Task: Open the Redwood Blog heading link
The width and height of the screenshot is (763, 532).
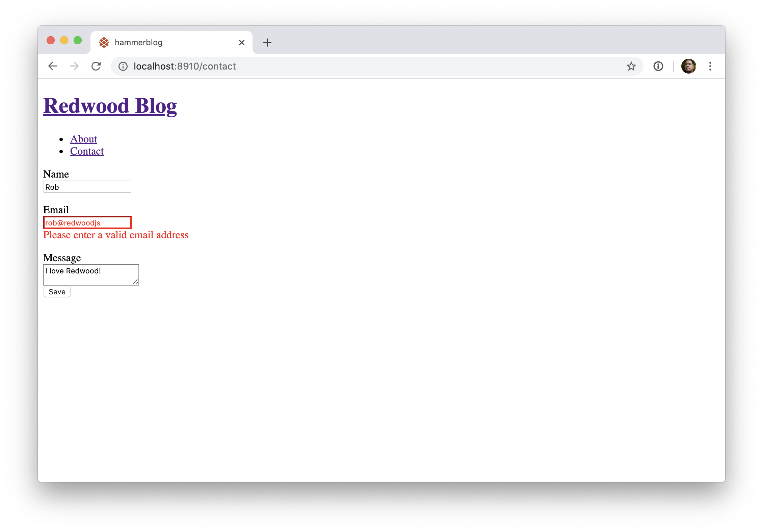Action: 110,106
